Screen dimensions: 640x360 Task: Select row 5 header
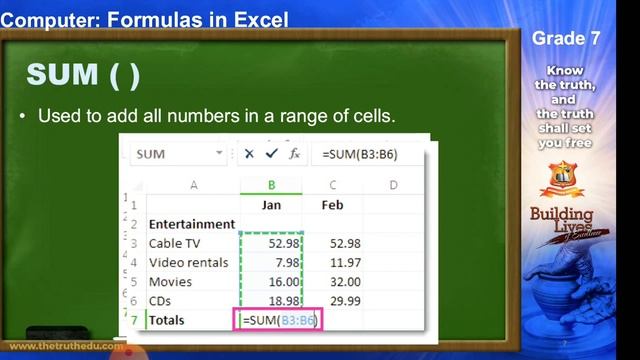point(134,282)
